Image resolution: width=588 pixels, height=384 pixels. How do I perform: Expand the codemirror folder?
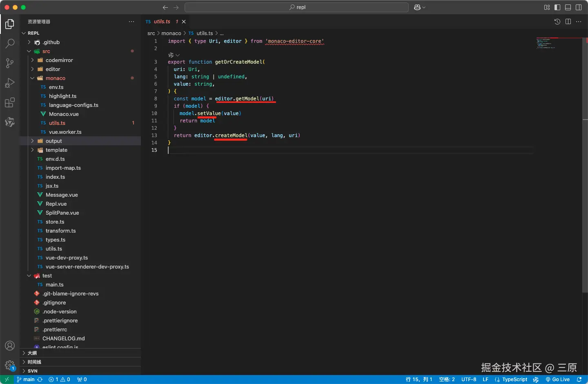click(59, 60)
